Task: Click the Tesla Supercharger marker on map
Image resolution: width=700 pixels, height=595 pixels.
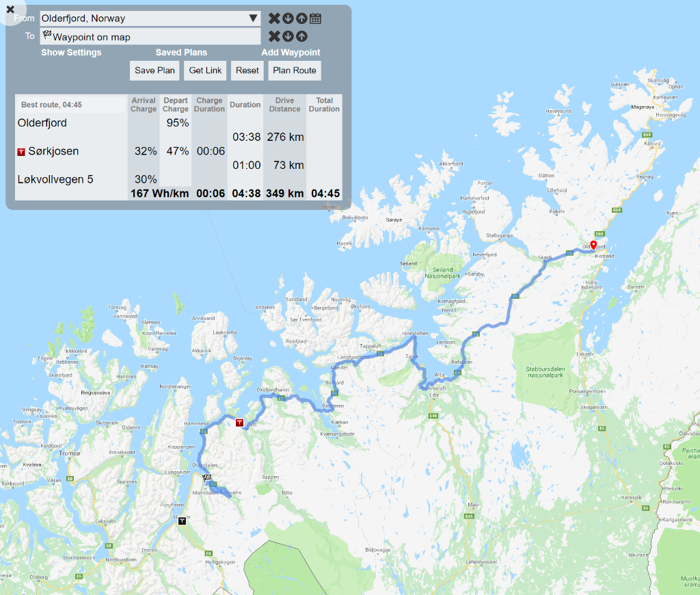Action: pyautogui.click(x=239, y=423)
